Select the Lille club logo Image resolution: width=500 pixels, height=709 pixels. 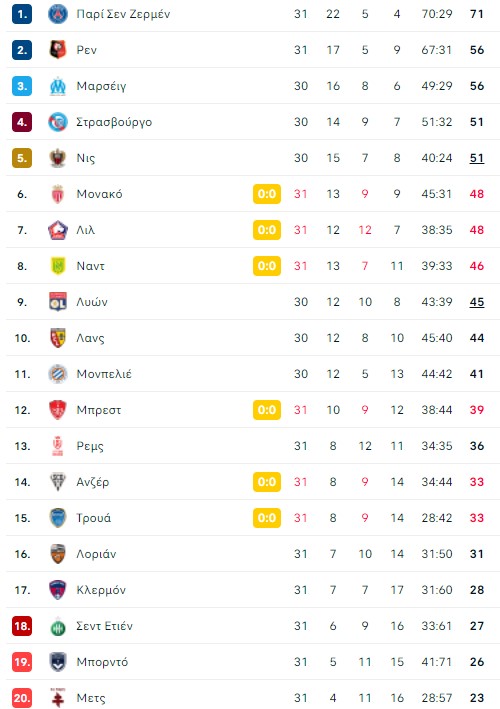coord(58,230)
